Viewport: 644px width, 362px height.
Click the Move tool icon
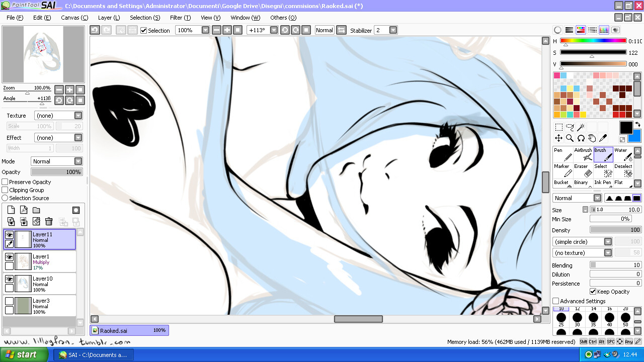558,138
